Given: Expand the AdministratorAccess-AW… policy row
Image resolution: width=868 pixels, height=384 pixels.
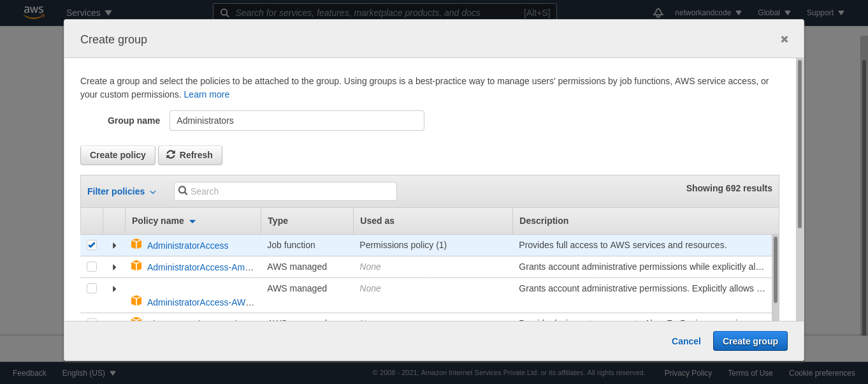Looking at the screenshot, I should (114, 289).
